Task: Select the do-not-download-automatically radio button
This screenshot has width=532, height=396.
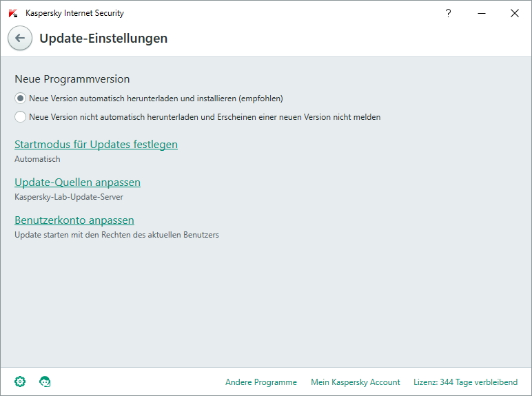Action: coord(20,117)
